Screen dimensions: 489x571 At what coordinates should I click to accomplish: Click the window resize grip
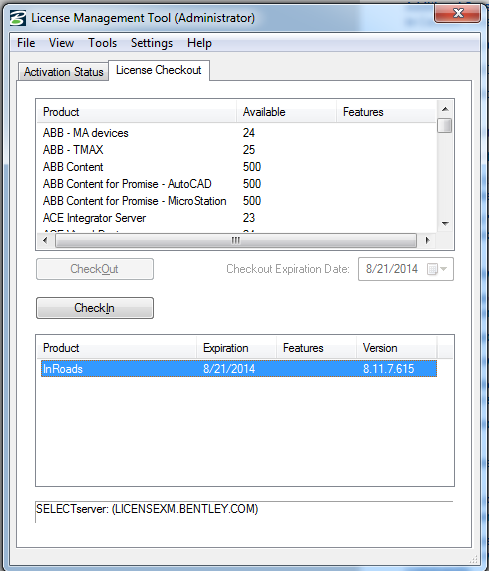pos(473,559)
